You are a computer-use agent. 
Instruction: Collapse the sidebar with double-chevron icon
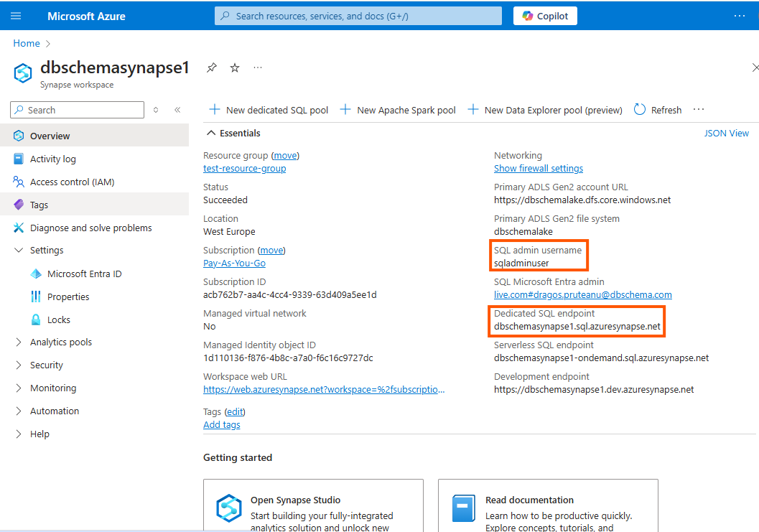pyautogui.click(x=177, y=110)
